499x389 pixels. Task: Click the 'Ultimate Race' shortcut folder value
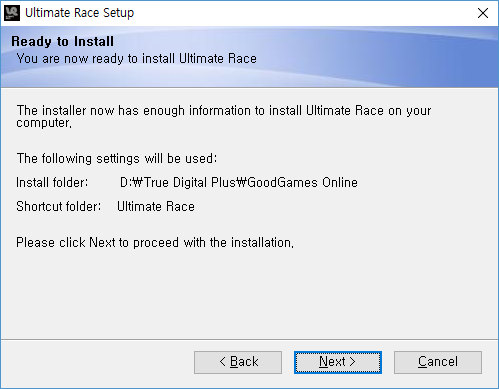pos(156,207)
